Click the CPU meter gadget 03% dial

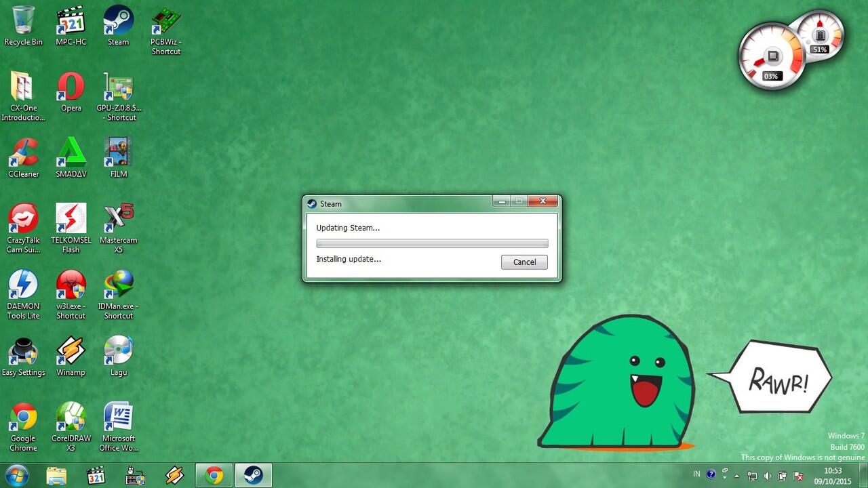point(771,57)
